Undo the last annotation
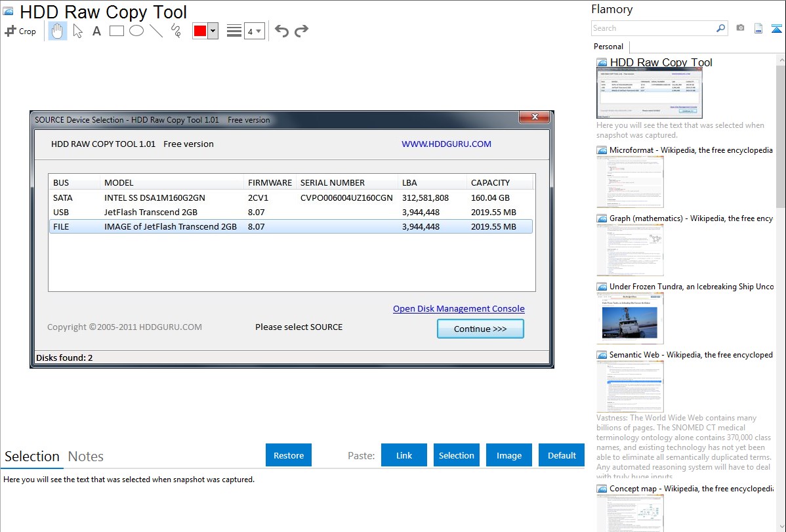 click(x=281, y=31)
